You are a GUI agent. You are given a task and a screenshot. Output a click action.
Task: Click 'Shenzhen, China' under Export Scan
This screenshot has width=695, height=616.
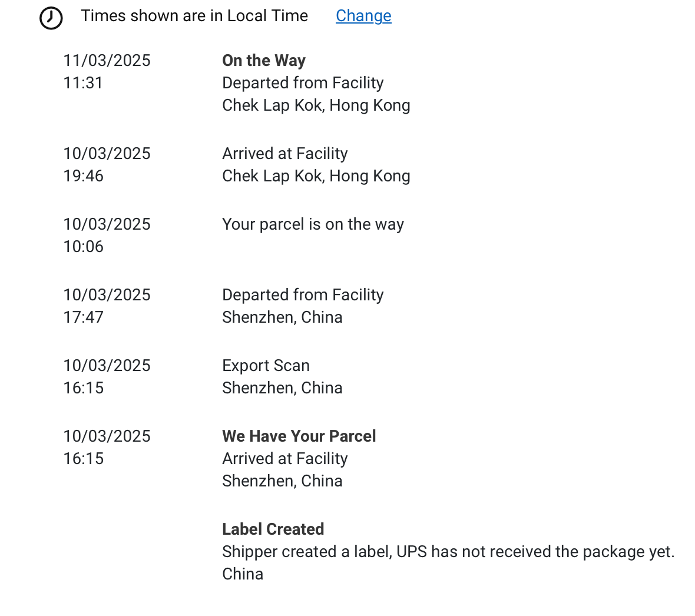coord(282,388)
